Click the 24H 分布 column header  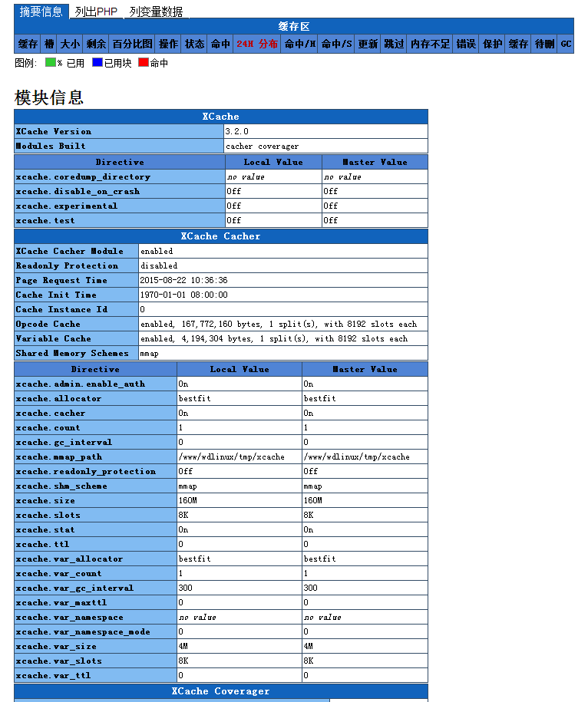click(x=257, y=44)
